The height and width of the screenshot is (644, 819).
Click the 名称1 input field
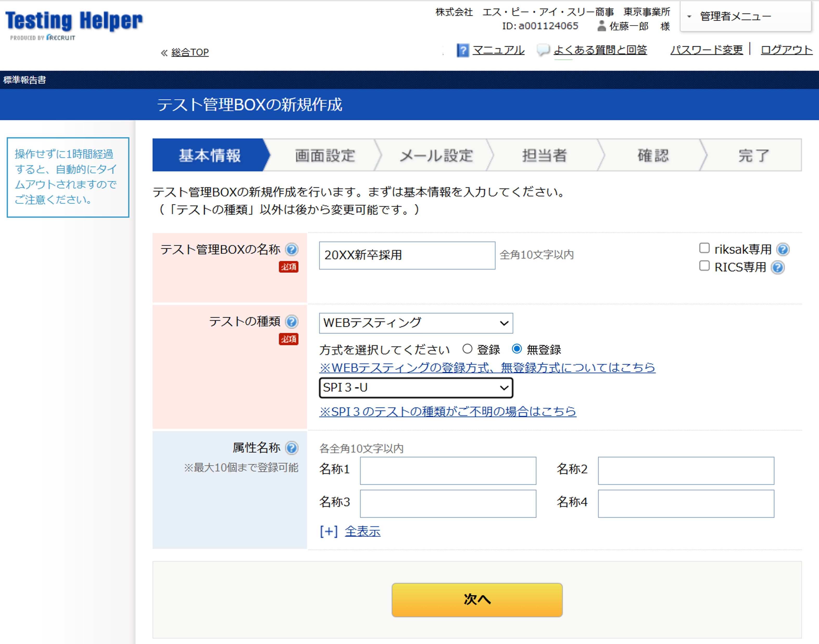click(x=448, y=471)
